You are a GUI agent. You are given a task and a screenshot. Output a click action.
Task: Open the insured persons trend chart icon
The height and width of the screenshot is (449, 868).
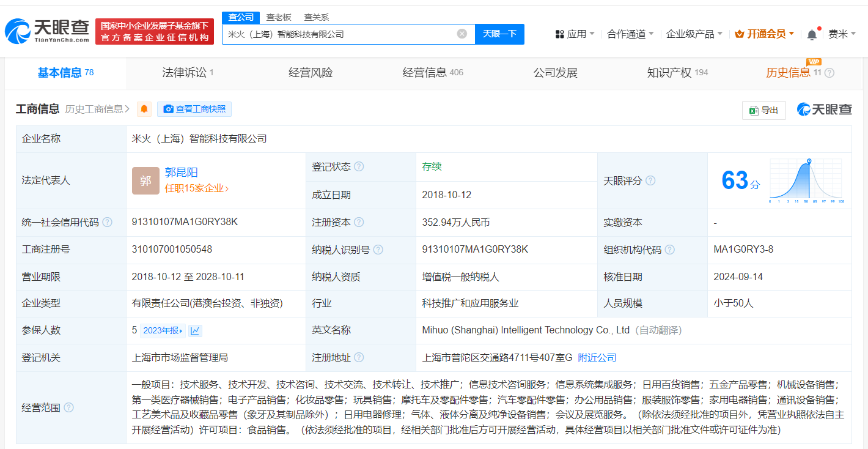[195, 330]
